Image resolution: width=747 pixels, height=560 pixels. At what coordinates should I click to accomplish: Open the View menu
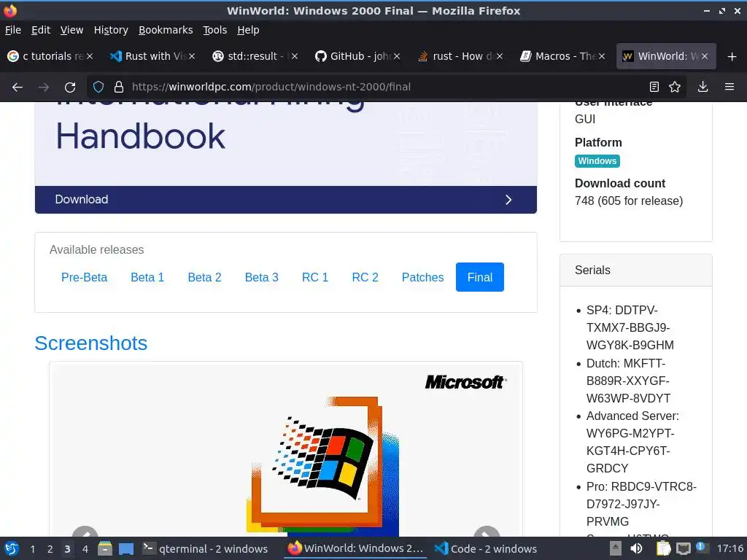click(71, 30)
